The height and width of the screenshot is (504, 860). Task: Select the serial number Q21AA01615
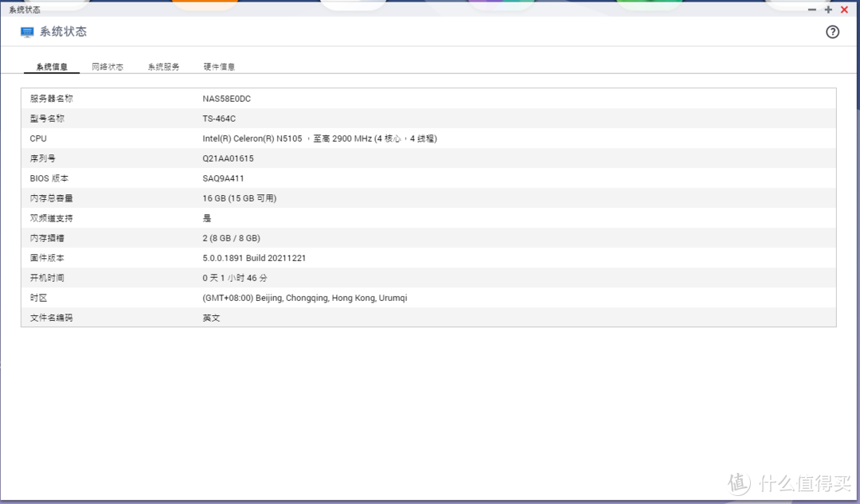coord(228,158)
